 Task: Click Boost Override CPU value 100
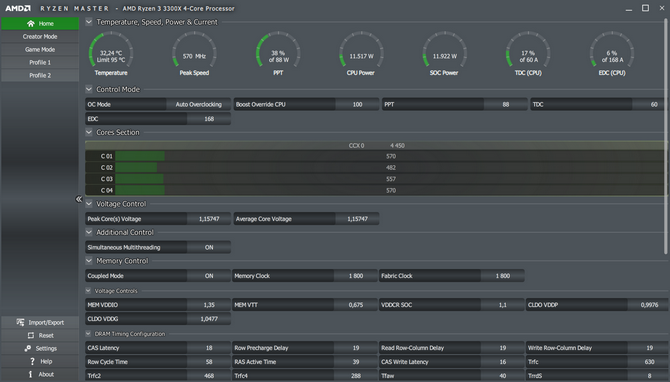click(357, 105)
